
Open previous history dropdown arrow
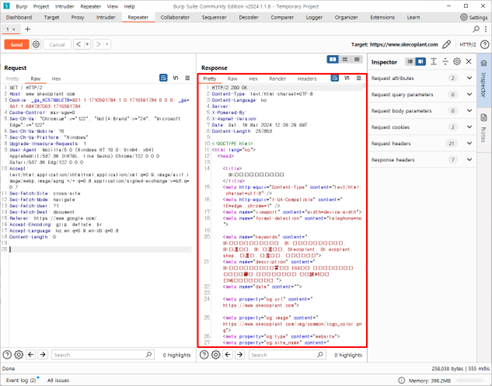87,44
